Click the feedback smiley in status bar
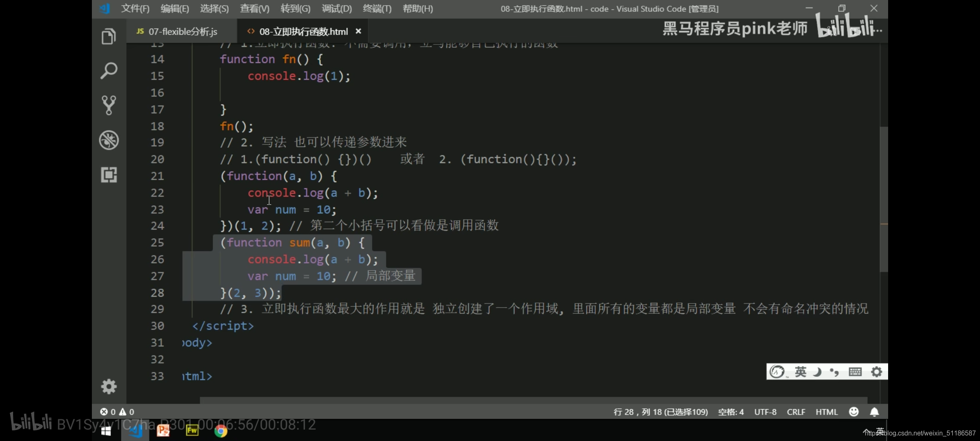 tap(854, 412)
